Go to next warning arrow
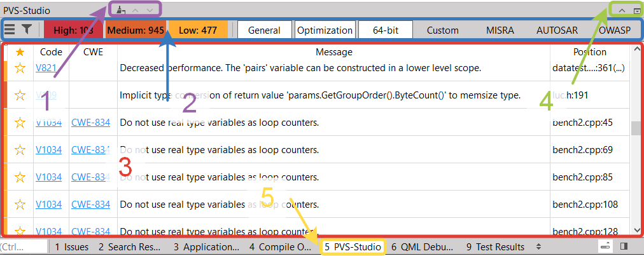The width and height of the screenshot is (644, 256). click(x=150, y=10)
